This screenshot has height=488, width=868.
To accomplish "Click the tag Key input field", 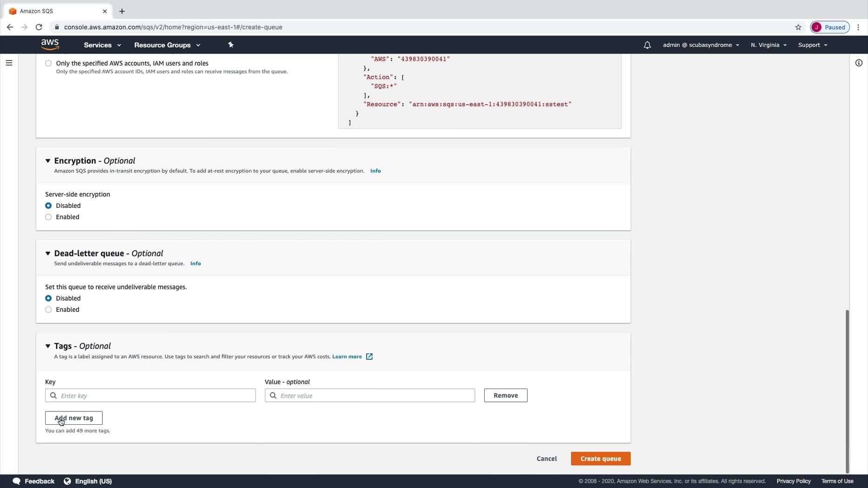I will 150,396.
